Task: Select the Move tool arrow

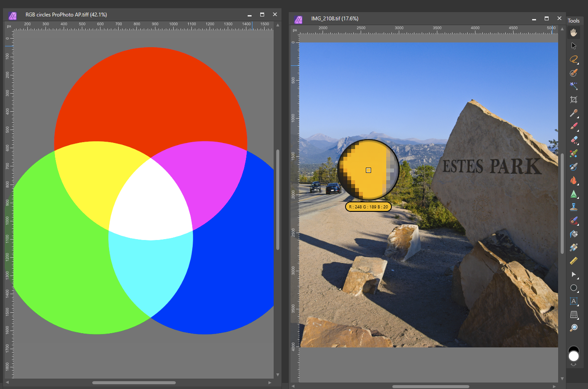Action: pyautogui.click(x=574, y=46)
